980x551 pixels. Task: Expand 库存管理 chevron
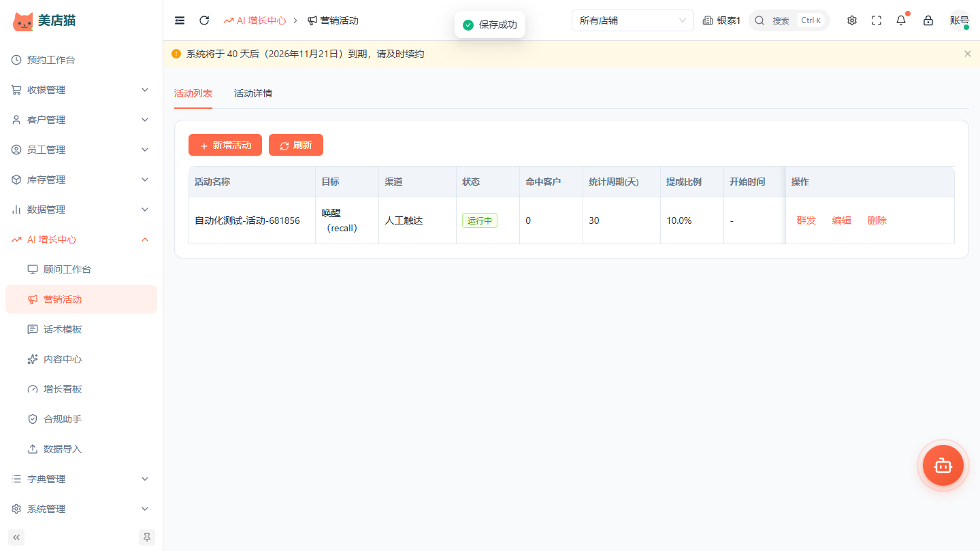click(x=144, y=180)
